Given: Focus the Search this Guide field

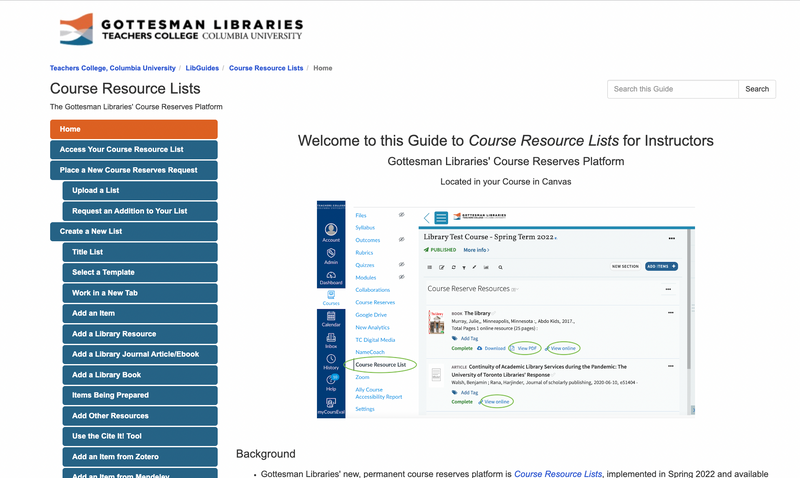Looking at the screenshot, I should click(672, 89).
